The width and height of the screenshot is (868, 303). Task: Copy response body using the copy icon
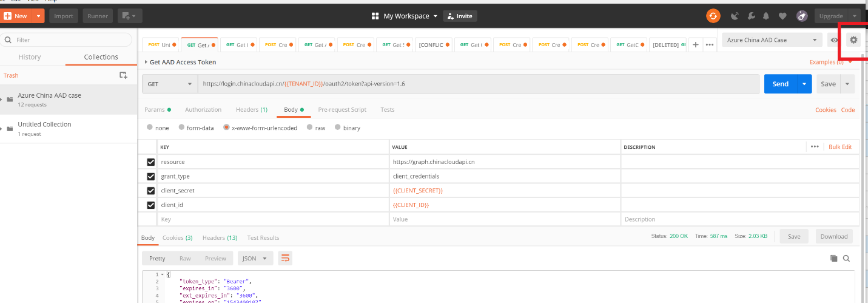(x=833, y=258)
